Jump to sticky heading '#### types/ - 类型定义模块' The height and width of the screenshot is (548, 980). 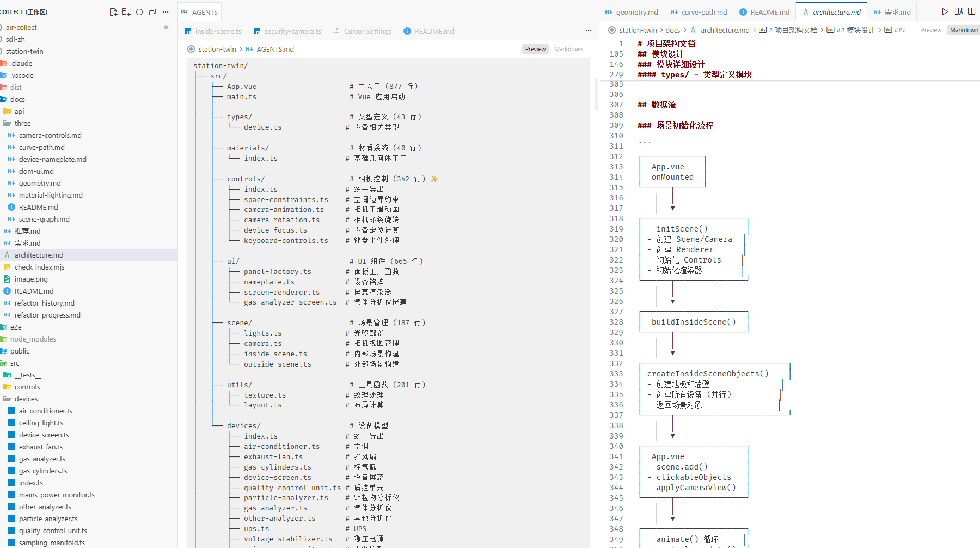point(695,75)
